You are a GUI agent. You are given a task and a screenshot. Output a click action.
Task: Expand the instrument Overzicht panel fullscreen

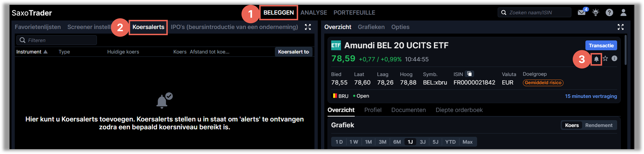coord(621,27)
